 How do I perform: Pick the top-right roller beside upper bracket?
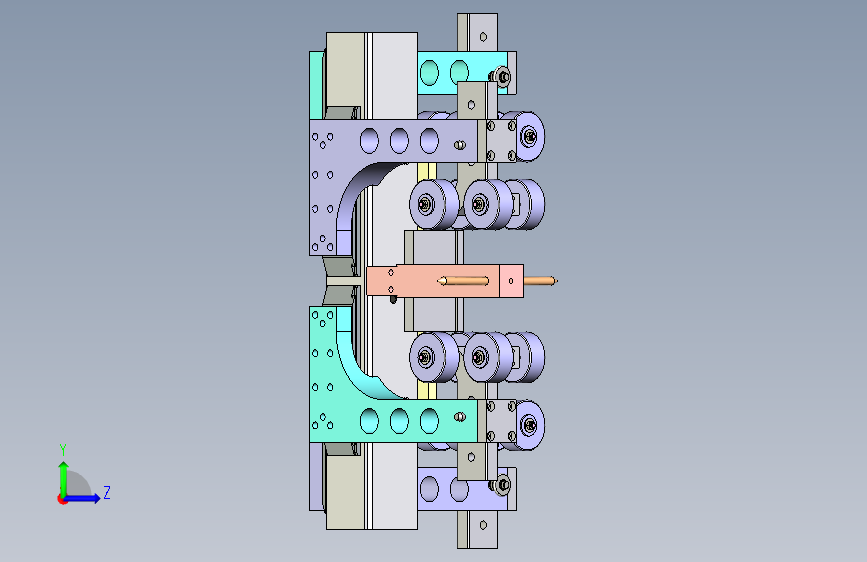(530, 136)
